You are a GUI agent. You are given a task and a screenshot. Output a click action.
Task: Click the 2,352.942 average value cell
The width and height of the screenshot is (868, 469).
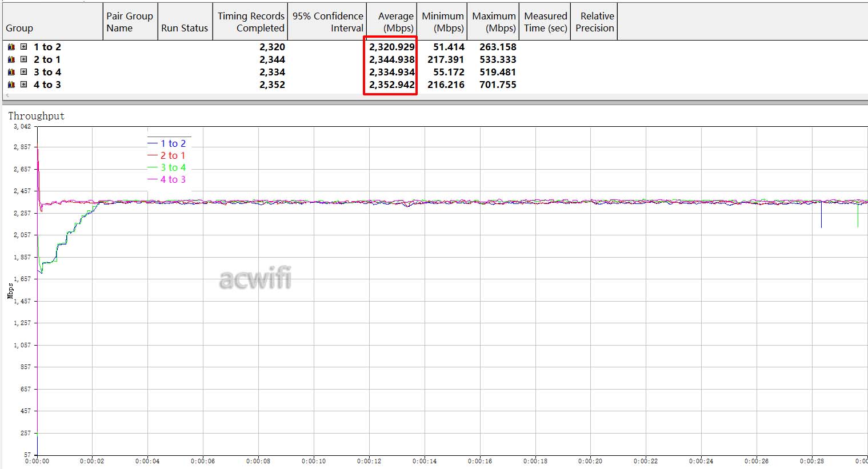tap(391, 85)
